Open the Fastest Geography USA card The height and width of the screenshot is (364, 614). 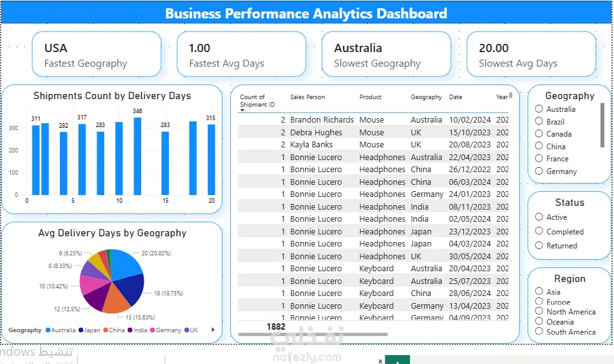tap(97, 54)
